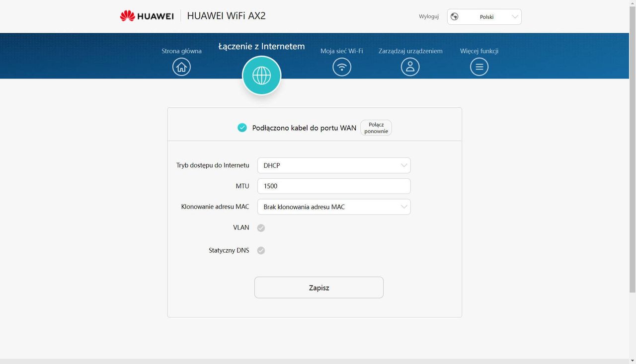The width and height of the screenshot is (636, 364).
Task: Click the Klonowanie adresu MAC label
Action: pyautogui.click(x=215, y=207)
